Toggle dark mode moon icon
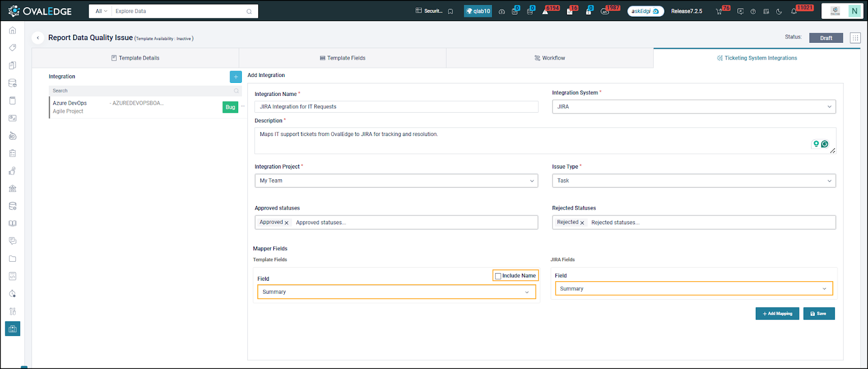868x369 pixels. pyautogui.click(x=779, y=11)
